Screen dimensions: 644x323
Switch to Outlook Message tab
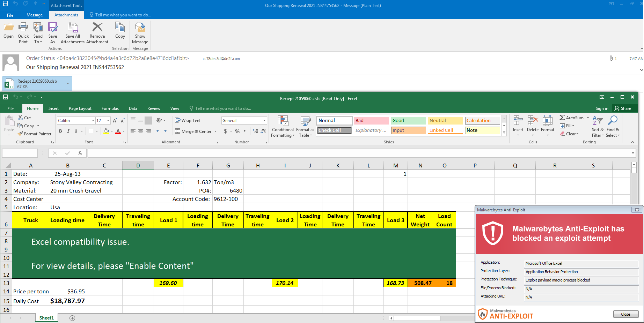click(35, 15)
